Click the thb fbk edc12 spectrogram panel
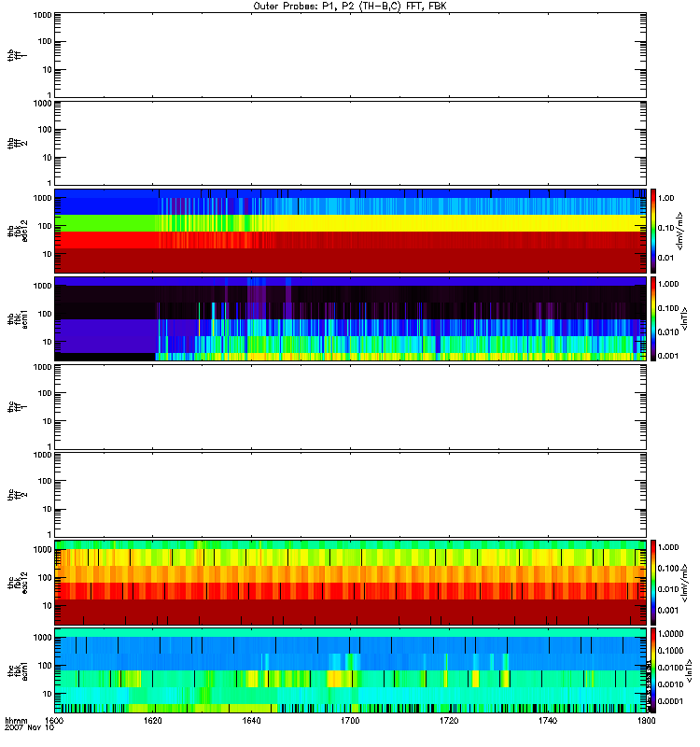This screenshot has width=700, height=747. 350,231
